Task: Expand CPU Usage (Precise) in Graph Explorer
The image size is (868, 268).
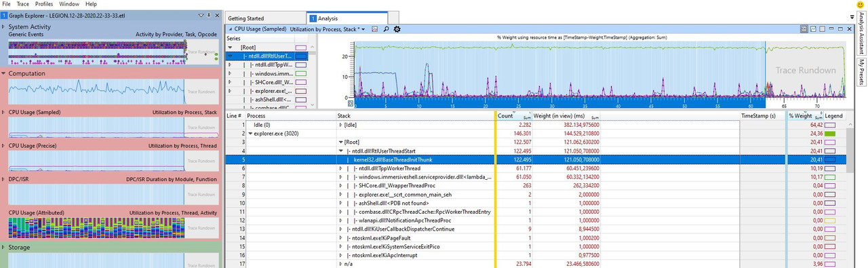Action: coord(4,146)
